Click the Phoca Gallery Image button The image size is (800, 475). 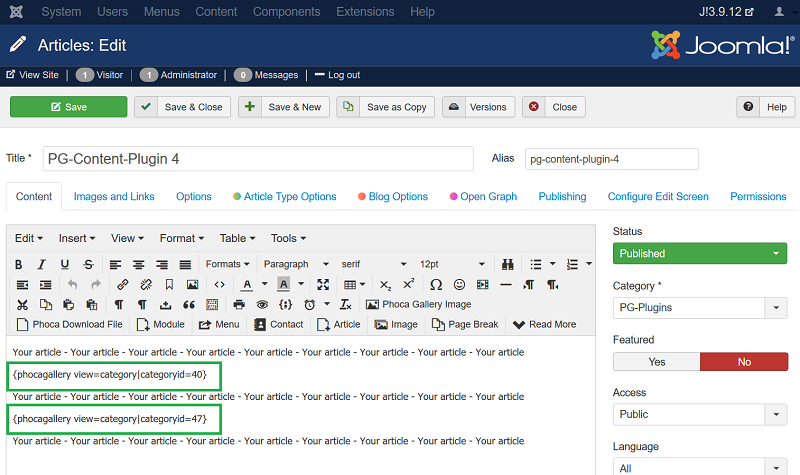418,304
